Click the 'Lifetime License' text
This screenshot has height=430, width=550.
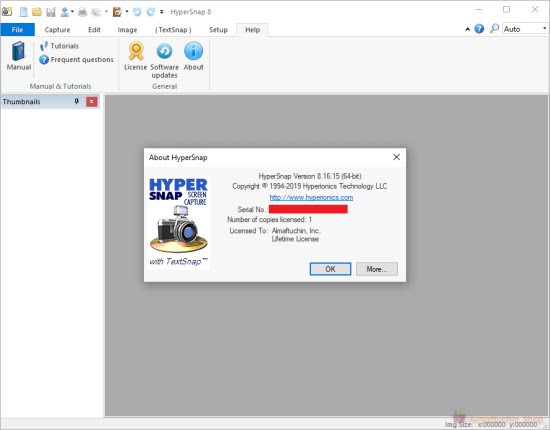click(295, 239)
